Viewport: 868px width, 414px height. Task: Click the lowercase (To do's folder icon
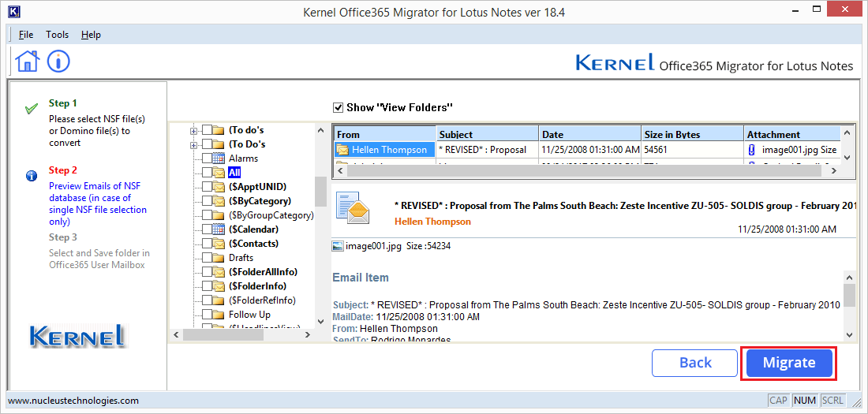(219, 130)
